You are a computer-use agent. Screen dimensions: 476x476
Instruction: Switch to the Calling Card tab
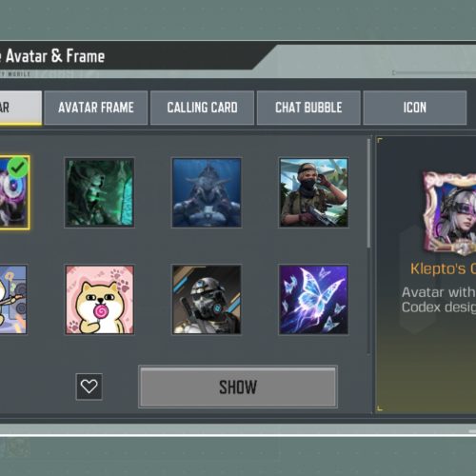click(202, 108)
